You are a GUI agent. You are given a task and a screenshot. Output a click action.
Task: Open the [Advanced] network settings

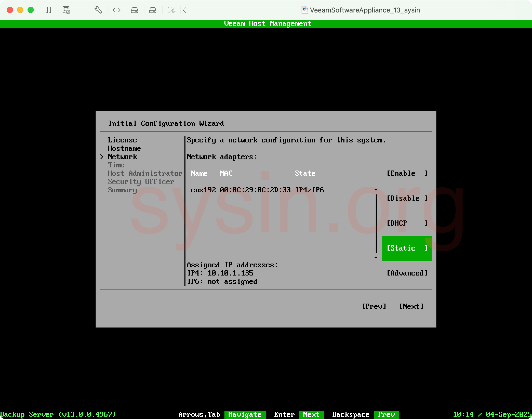[x=407, y=273]
